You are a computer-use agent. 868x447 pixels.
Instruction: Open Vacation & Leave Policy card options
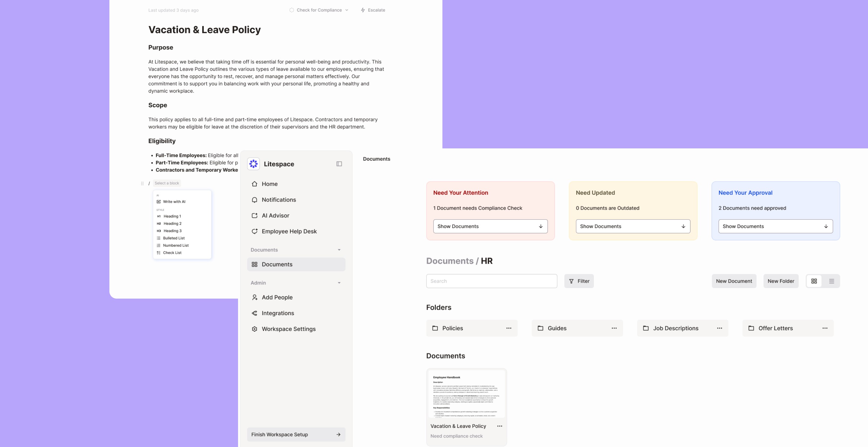tap(499, 426)
